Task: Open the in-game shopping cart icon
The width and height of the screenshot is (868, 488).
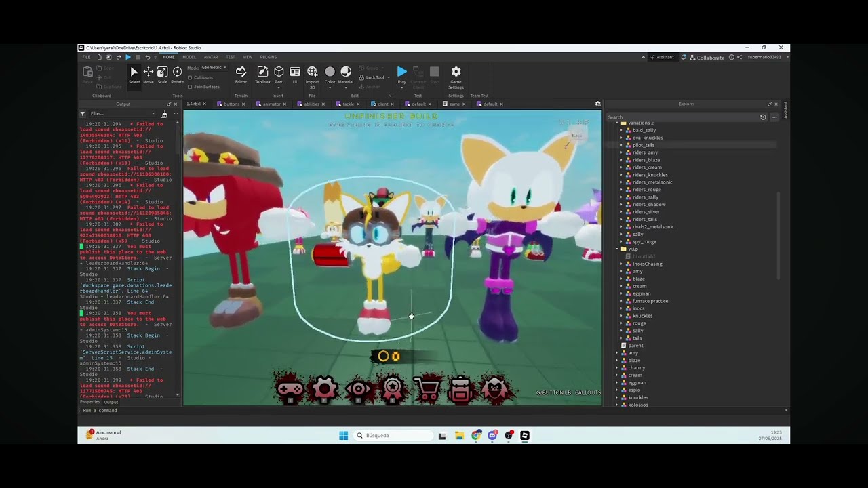Action: pyautogui.click(x=427, y=388)
